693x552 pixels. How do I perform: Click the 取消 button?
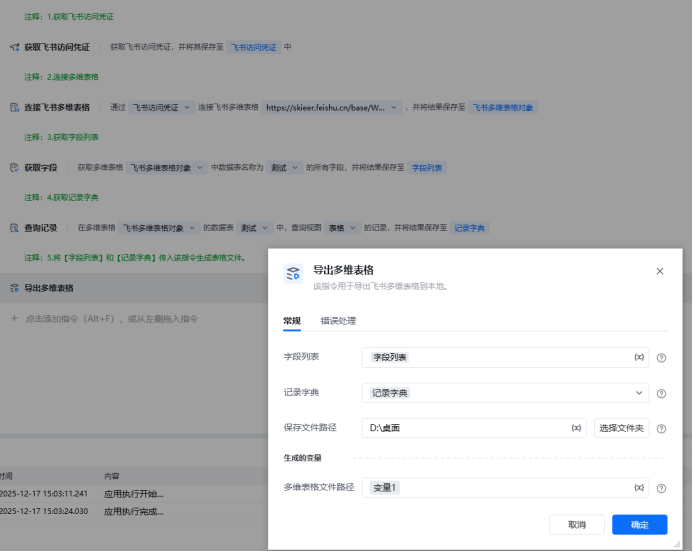click(577, 525)
